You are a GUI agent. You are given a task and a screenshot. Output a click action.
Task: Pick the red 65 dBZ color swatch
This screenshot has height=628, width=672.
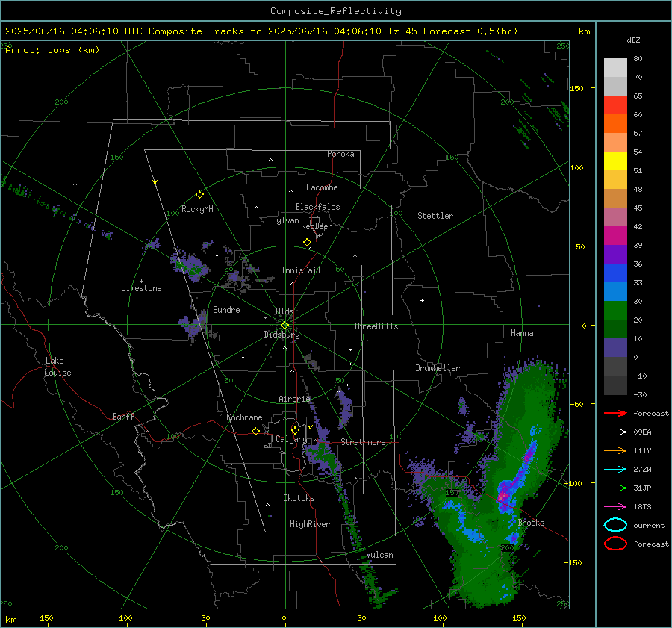coord(615,105)
